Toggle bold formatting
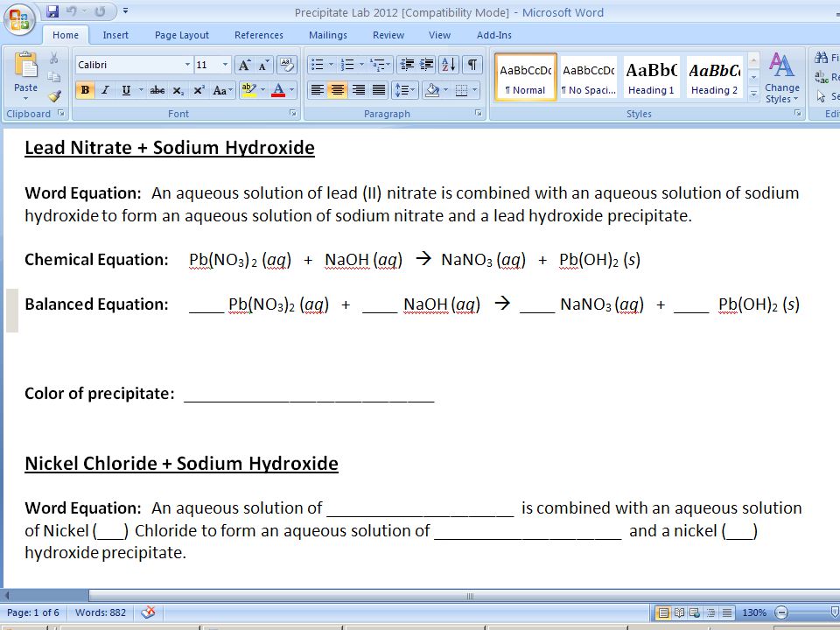The height and width of the screenshot is (630, 840). pyautogui.click(x=85, y=90)
